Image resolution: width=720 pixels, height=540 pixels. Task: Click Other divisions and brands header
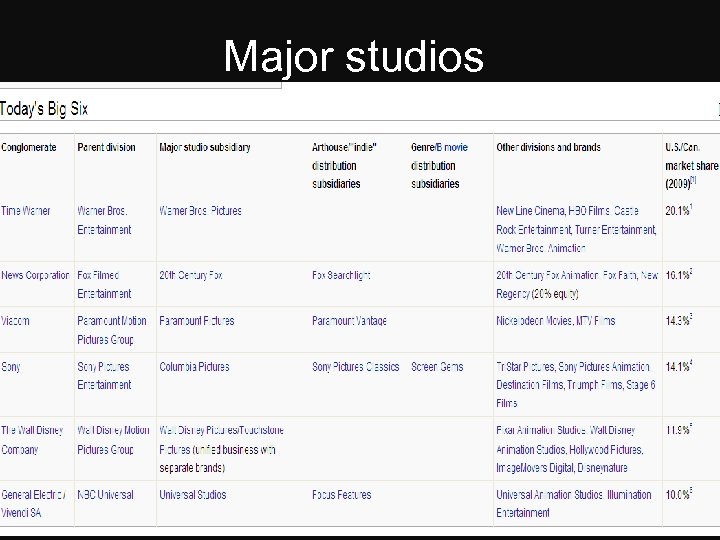pyautogui.click(x=548, y=147)
